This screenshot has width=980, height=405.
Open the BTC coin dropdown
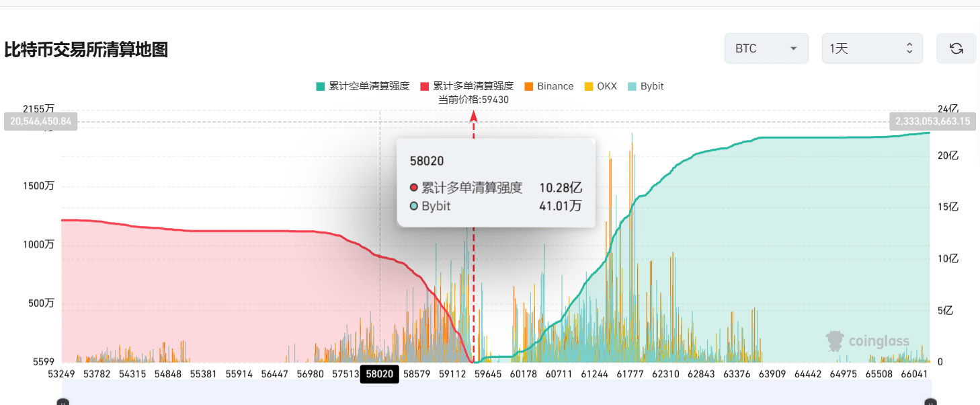(766, 48)
